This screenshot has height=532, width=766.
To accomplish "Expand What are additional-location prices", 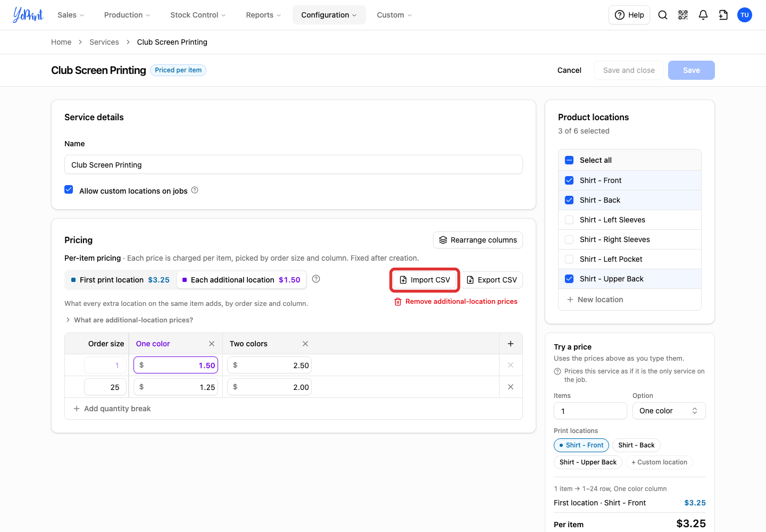I will (x=129, y=320).
